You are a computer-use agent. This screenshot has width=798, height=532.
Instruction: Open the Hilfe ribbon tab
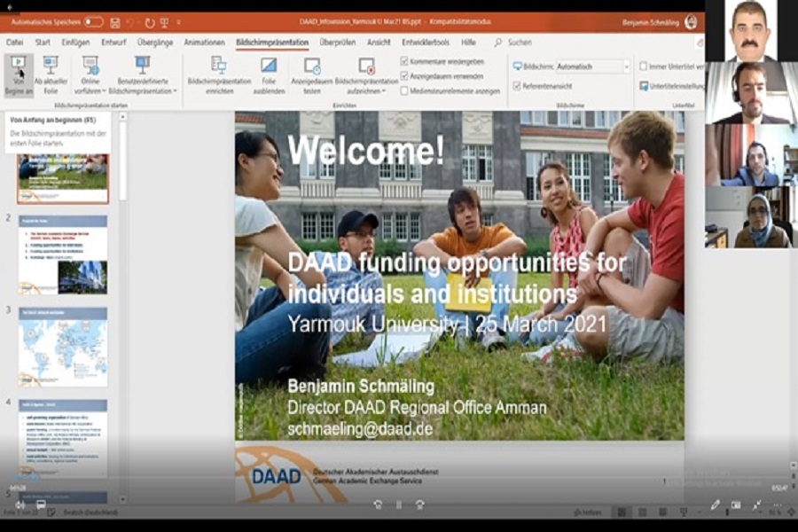[468, 43]
